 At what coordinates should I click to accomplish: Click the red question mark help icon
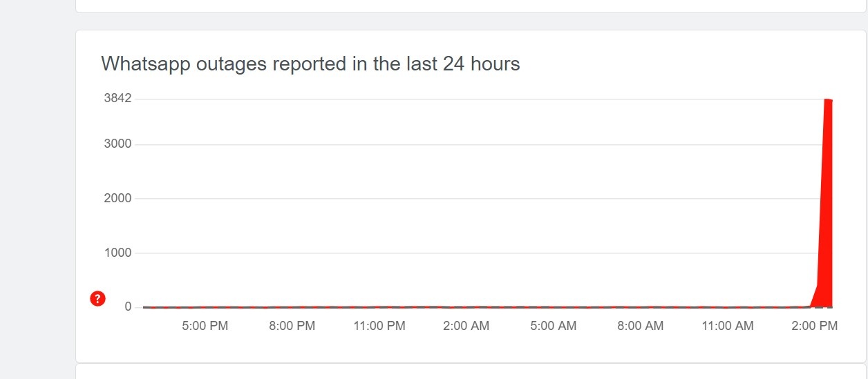98,298
